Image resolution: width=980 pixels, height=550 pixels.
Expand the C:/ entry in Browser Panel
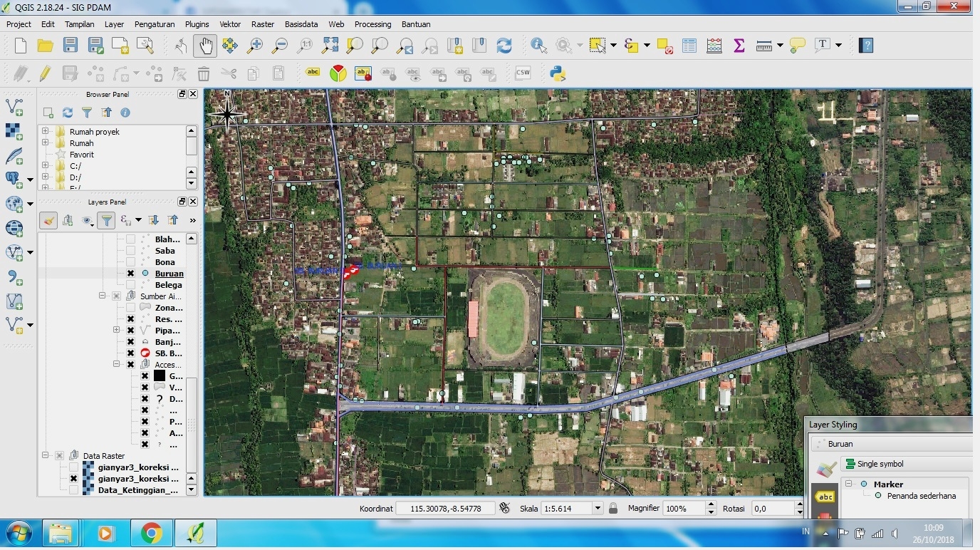pos(44,165)
